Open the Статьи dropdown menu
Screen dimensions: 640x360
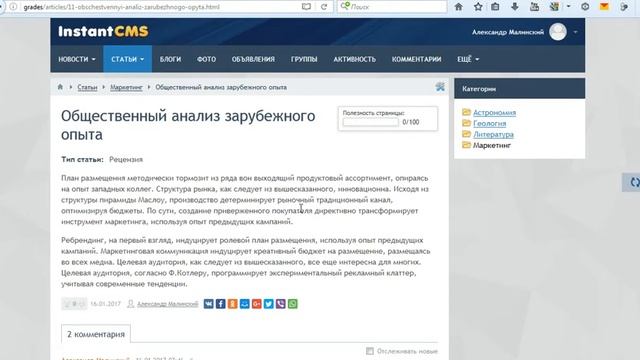point(128,59)
